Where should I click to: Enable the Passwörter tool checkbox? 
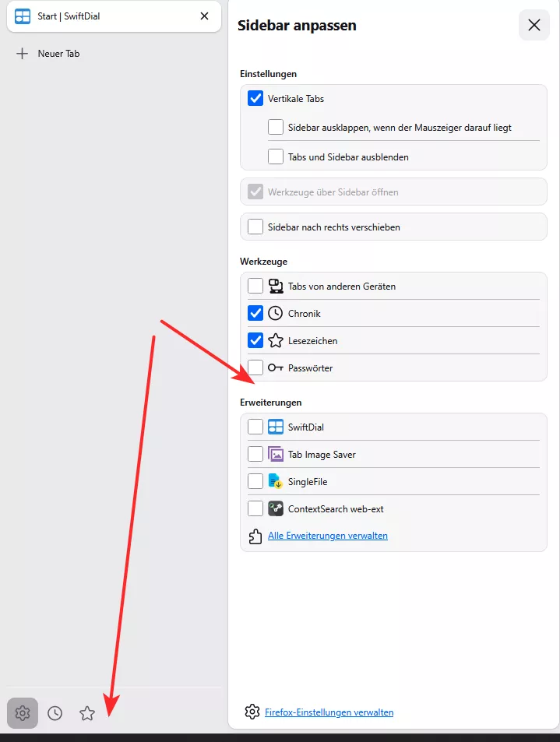click(255, 367)
